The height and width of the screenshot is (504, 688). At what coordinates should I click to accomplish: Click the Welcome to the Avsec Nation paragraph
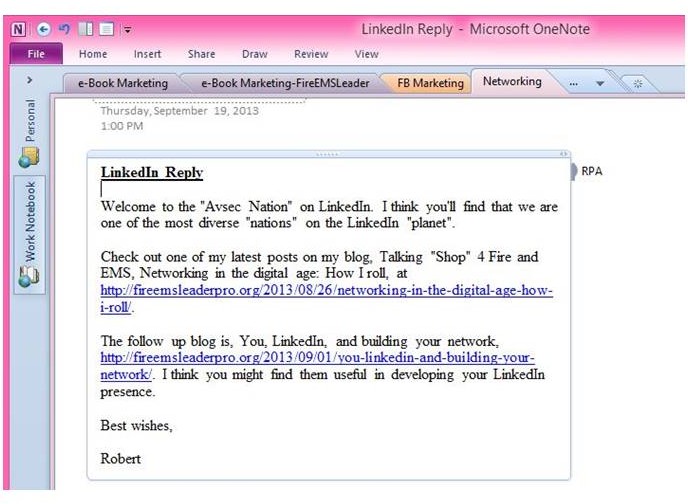click(329, 214)
